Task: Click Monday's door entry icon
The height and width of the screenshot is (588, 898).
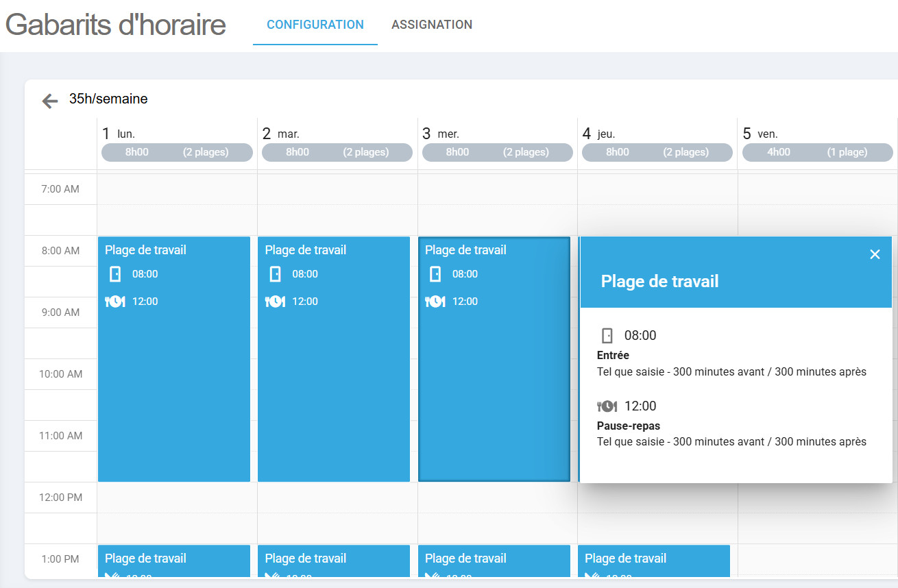Action: [x=115, y=274]
